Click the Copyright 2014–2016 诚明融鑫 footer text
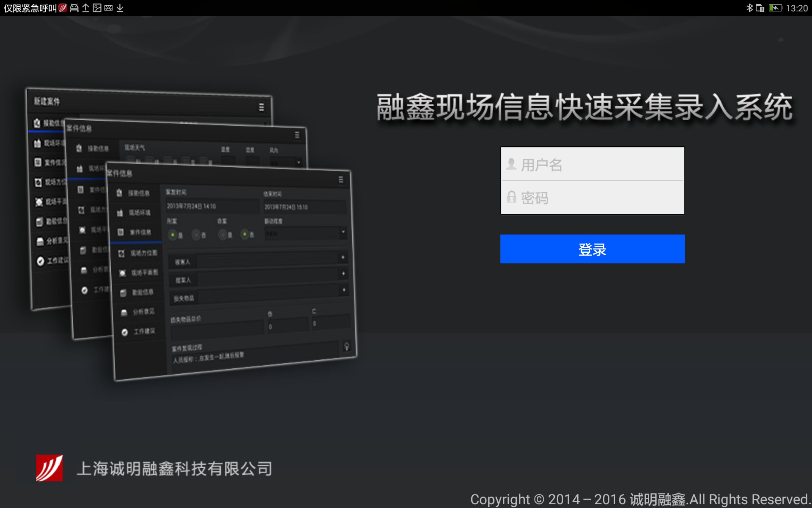Viewport: 812px width, 508px height. [641, 499]
